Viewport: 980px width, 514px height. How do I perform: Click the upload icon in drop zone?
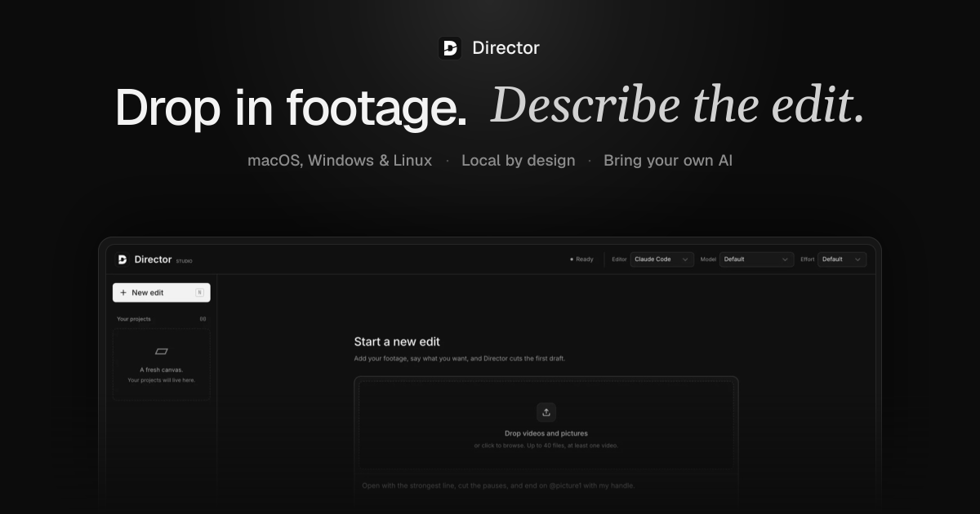point(546,412)
